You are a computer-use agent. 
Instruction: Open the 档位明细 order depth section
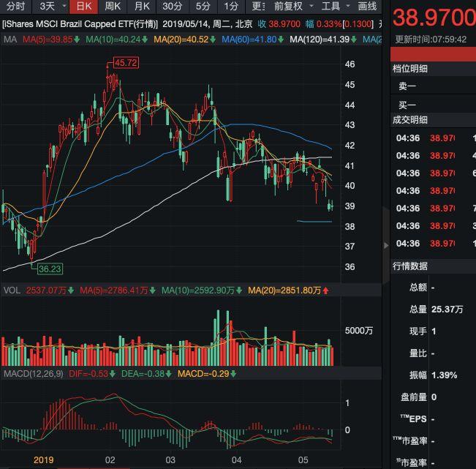pyautogui.click(x=409, y=69)
